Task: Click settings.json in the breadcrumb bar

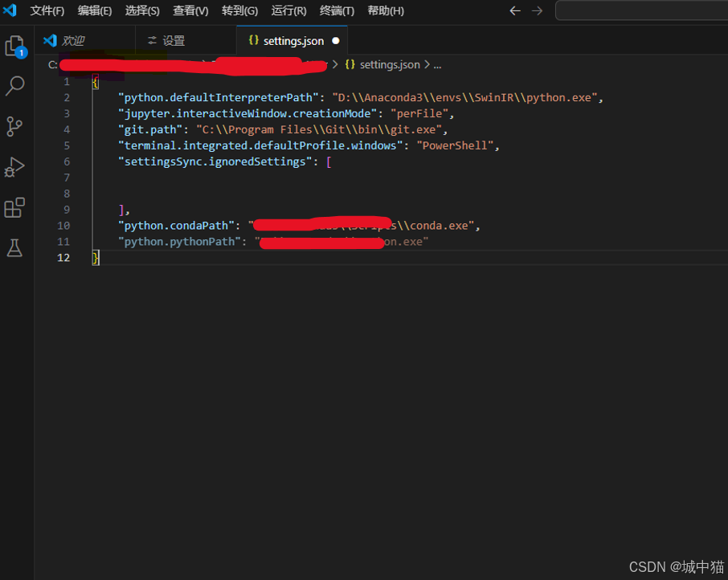Action: [x=390, y=64]
